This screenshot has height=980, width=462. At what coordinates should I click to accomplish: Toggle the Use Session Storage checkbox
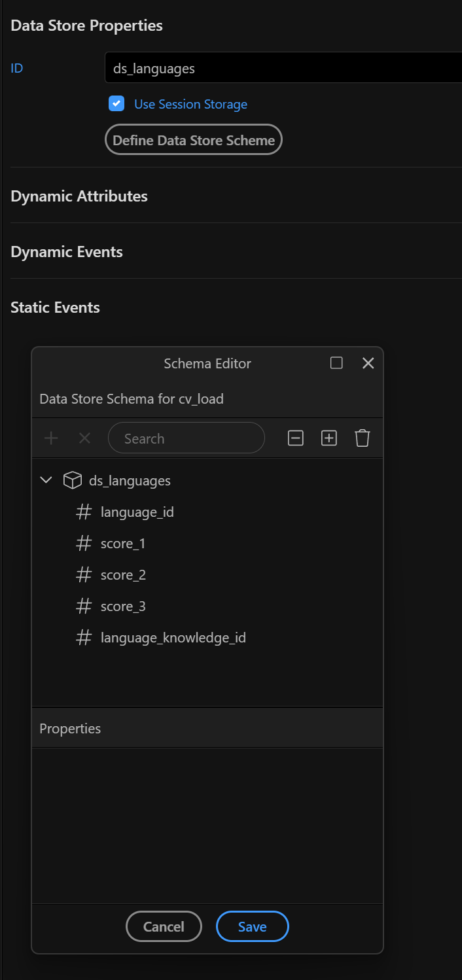coord(116,103)
